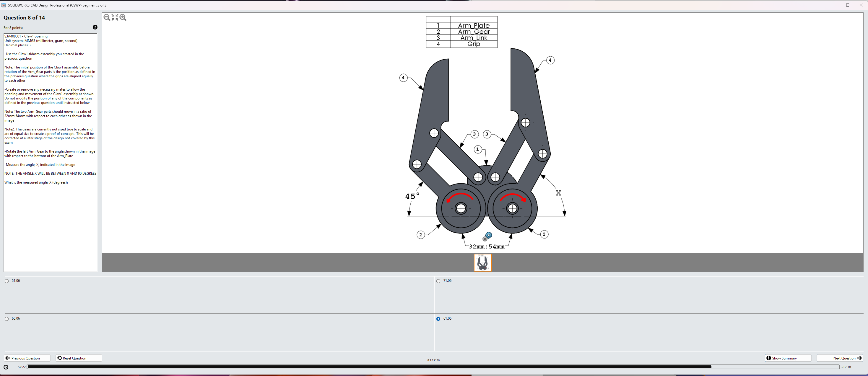Select answer 51.06
Image resolution: width=868 pixels, height=376 pixels.
(7, 281)
